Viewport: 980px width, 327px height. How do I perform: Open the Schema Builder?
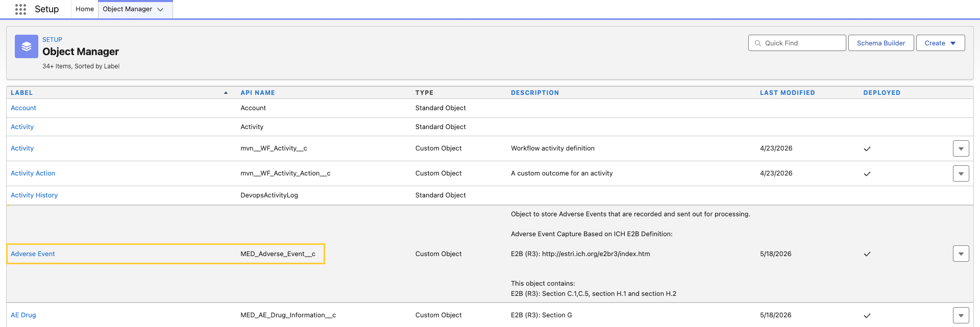pos(881,43)
